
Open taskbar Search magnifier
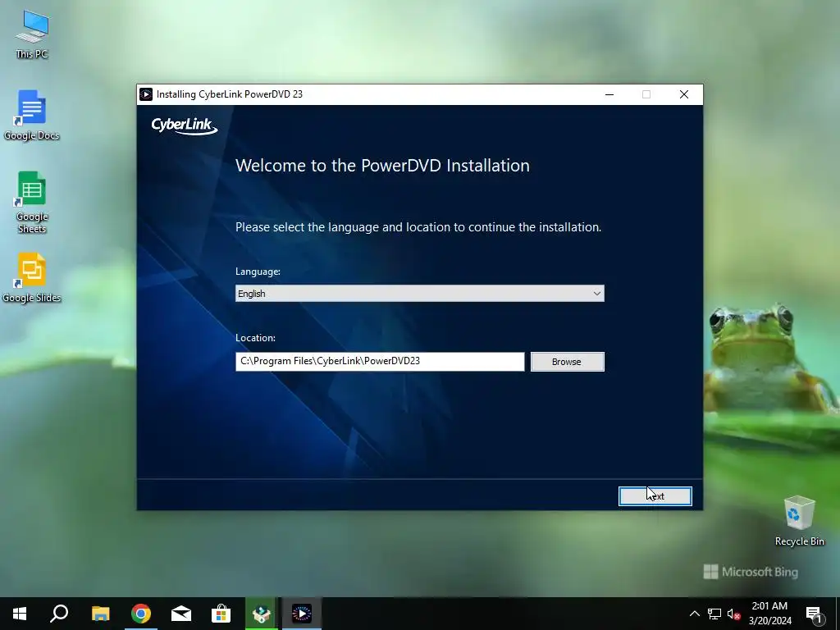59,614
